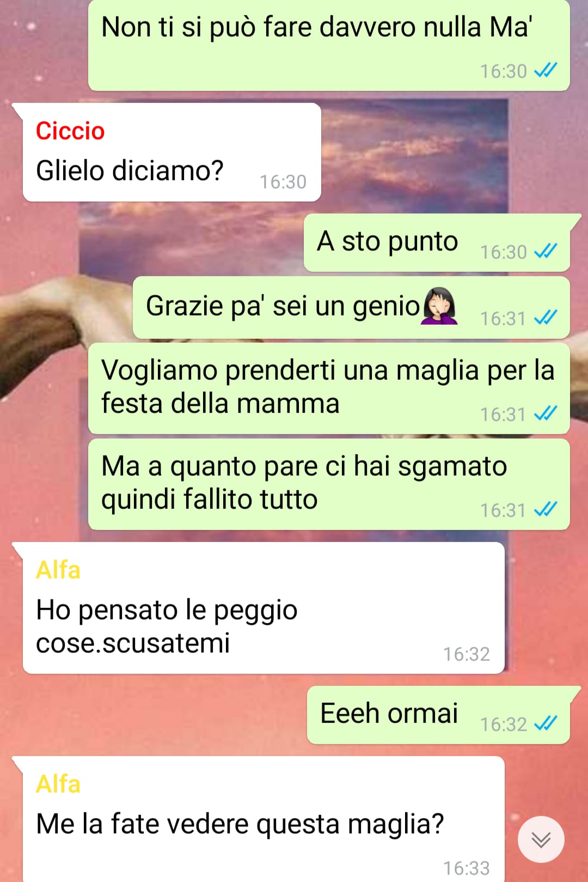Select the 'Grazie pa' sei un genio' message

click(351, 307)
